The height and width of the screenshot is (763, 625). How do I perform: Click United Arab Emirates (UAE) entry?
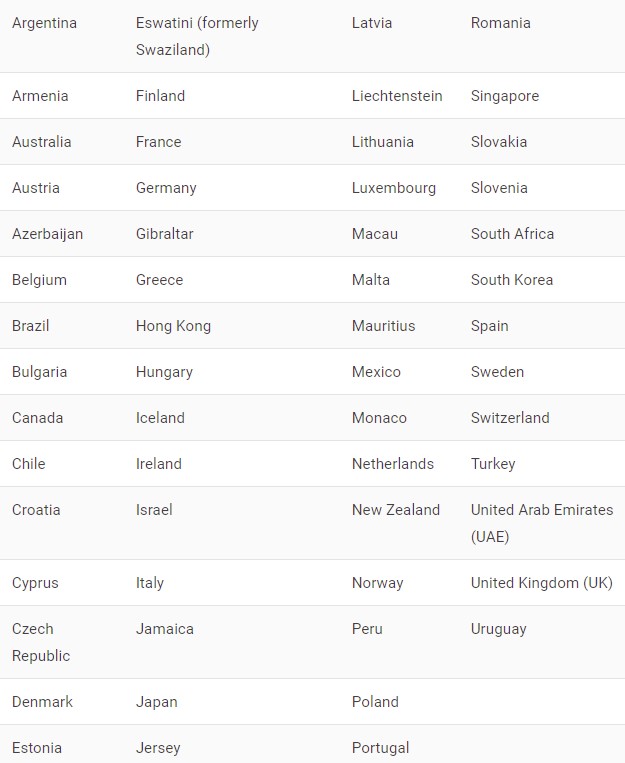click(x=542, y=523)
